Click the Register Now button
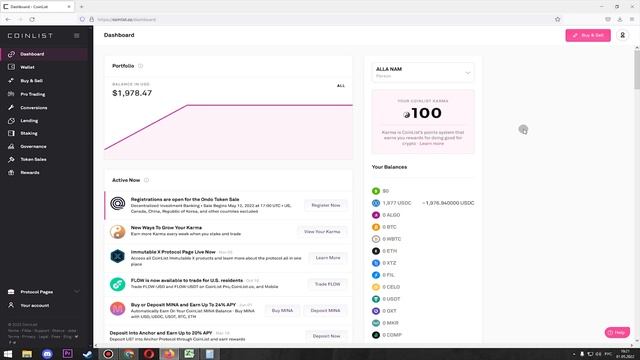Viewport: 640px width, 360px height. pyautogui.click(x=326, y=205)
